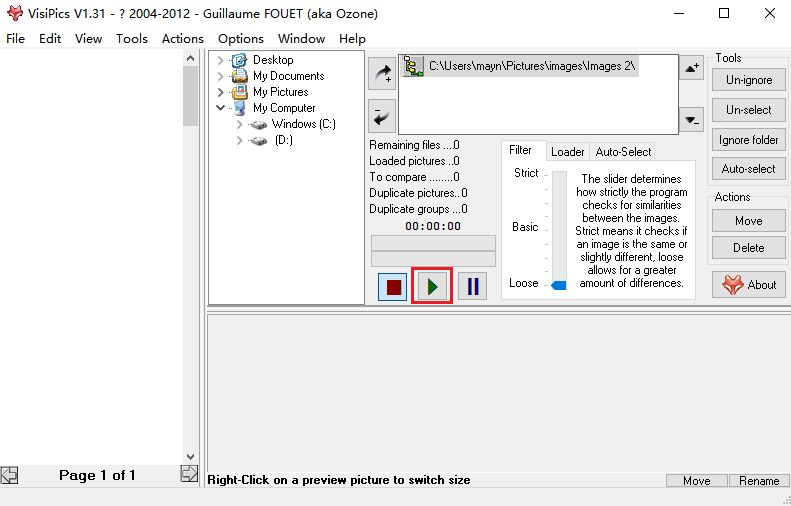This screenshot has height=506, width=791.
Task: Open the Edit menu
Action: (50, 39)
